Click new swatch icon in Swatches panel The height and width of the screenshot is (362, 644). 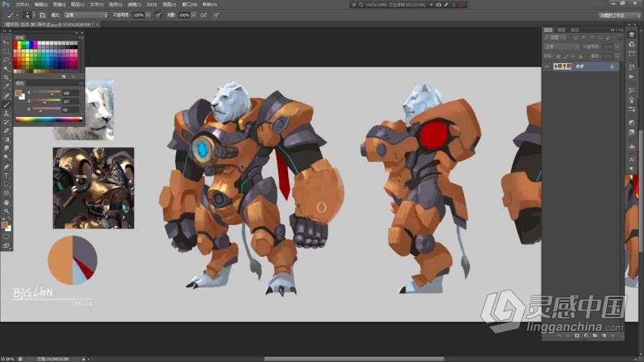tap(64, 76)
